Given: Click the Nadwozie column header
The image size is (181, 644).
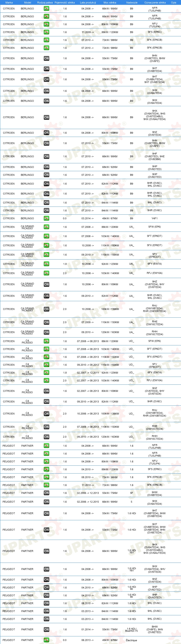Looking at the screenshot, I should [x=132, y=3].
